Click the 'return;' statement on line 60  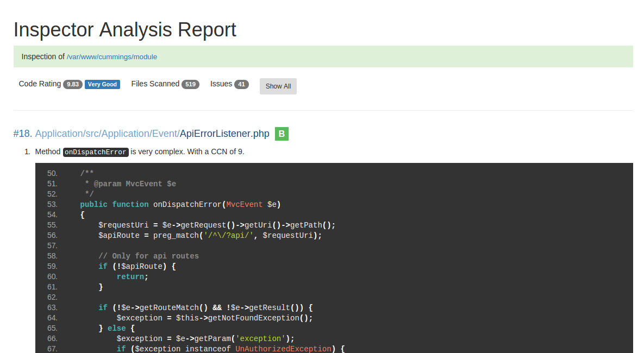132,276
